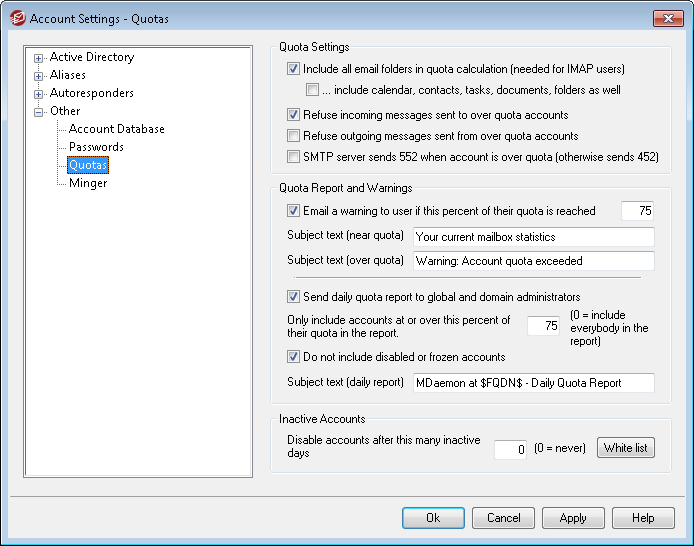Viewport: 694px width, 546px height.
Task: Expand the Aliases tree node
Action: (39, 76)
